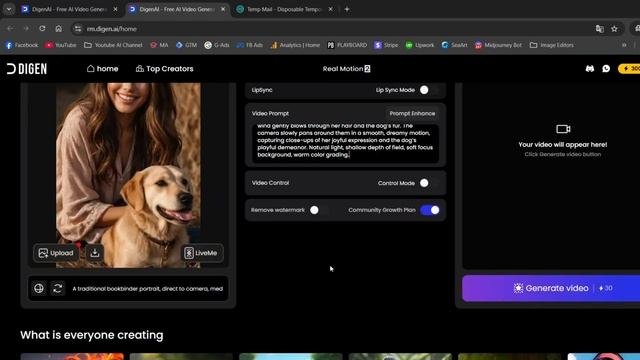The width and height of the screenshot is (640, 360).
Task: Reload the page
Action: [42, 29]
